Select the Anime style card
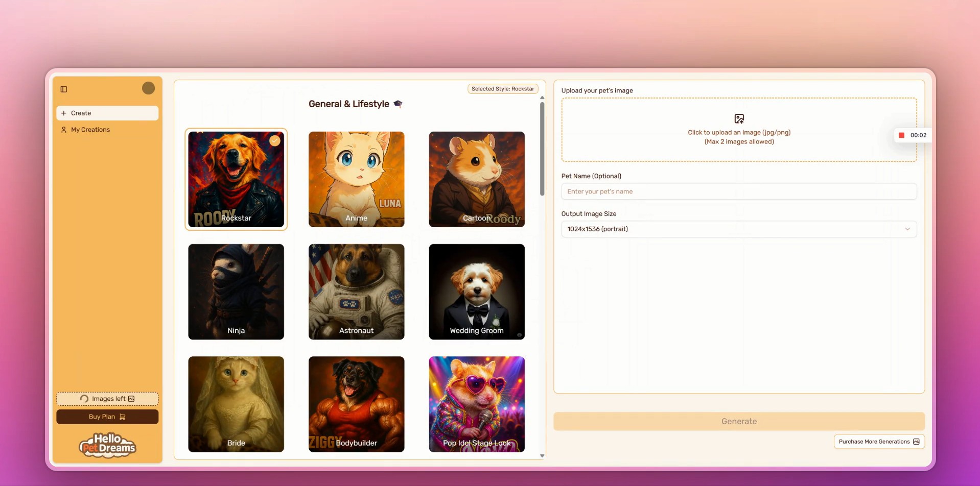 coord(356,179)
